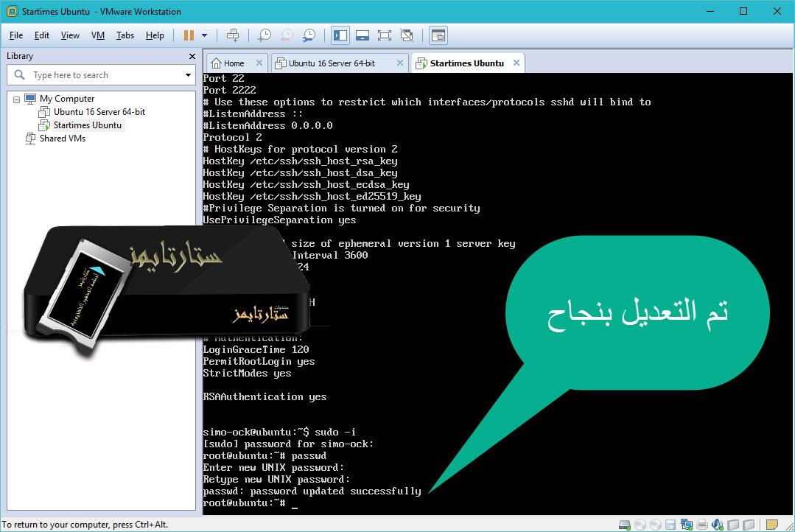The height and width of the screenshot is (532, 795).
Task: Toggle Unity mode display
Action: [x=406, y=35]
